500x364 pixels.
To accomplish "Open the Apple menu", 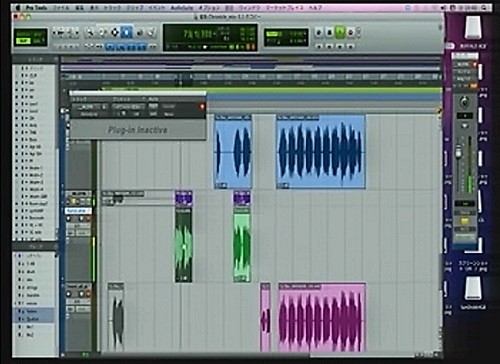I will [18, 7].
